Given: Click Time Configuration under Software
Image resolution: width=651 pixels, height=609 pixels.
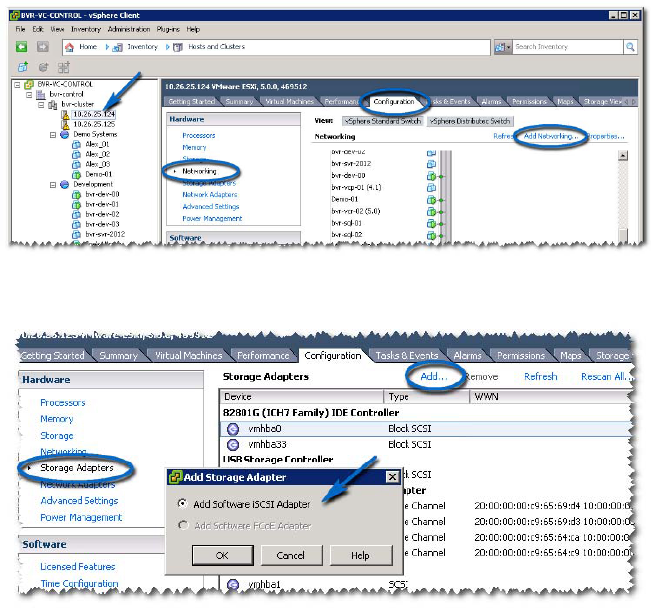Looking at the screenshot, I should point(79,584).
